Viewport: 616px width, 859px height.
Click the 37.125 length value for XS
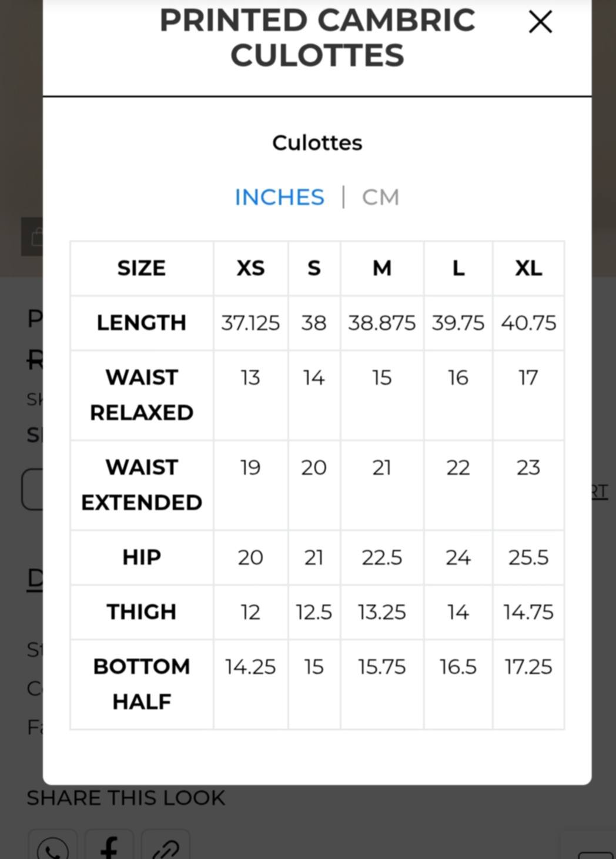[x=250, y=323]
